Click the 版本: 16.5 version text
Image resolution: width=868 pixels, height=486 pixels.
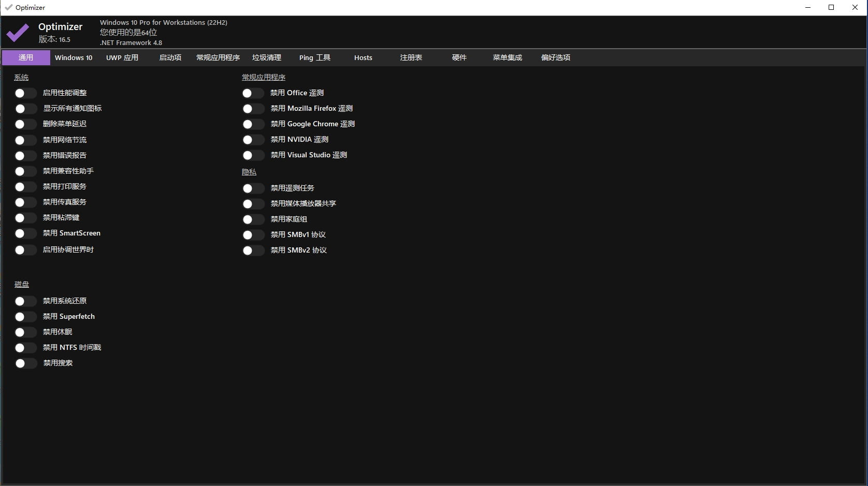pyautogui.click(x=54, y=39)
